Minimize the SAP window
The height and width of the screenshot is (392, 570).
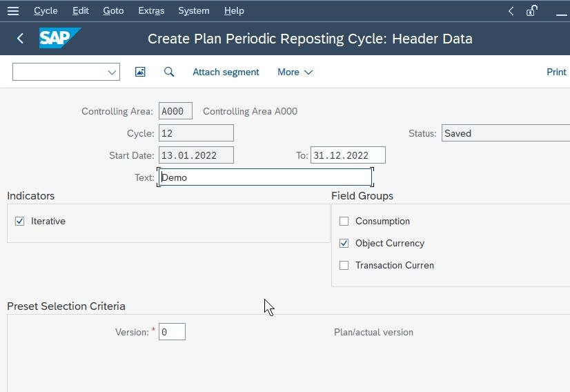click(x=562, y=14)
